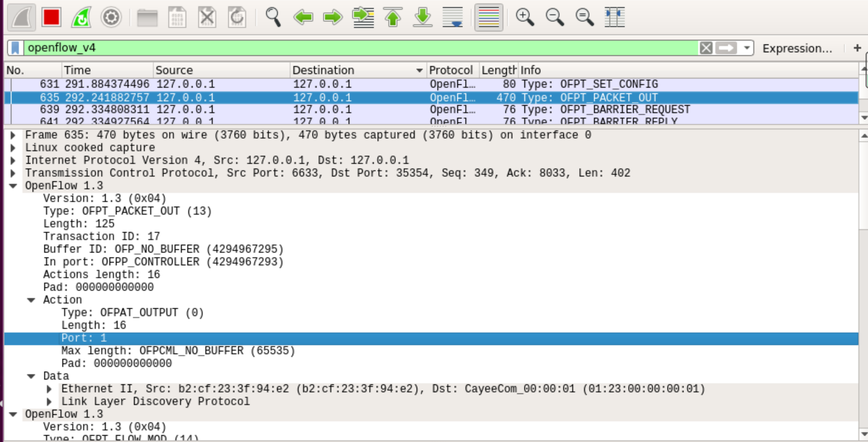Go back to previous packet arrow
This screenshot has width=868, height=442.
point(303,17)
